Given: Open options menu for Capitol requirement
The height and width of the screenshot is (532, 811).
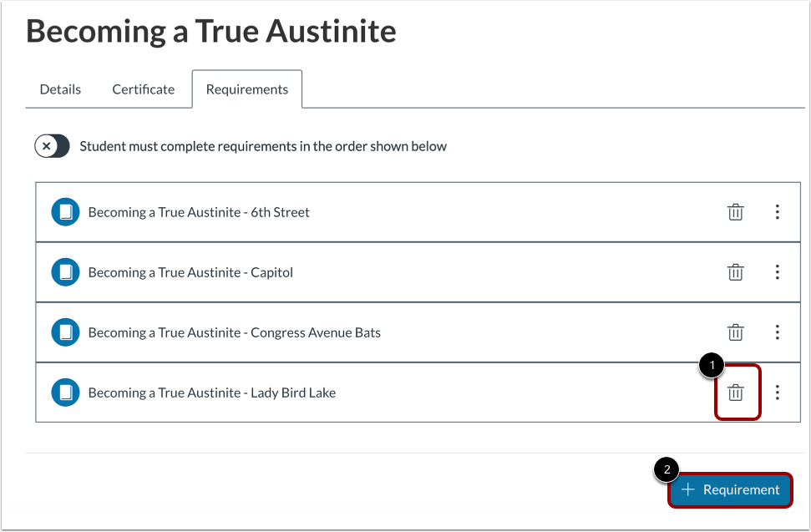Looking at the screenshot, I should point(777,272).
